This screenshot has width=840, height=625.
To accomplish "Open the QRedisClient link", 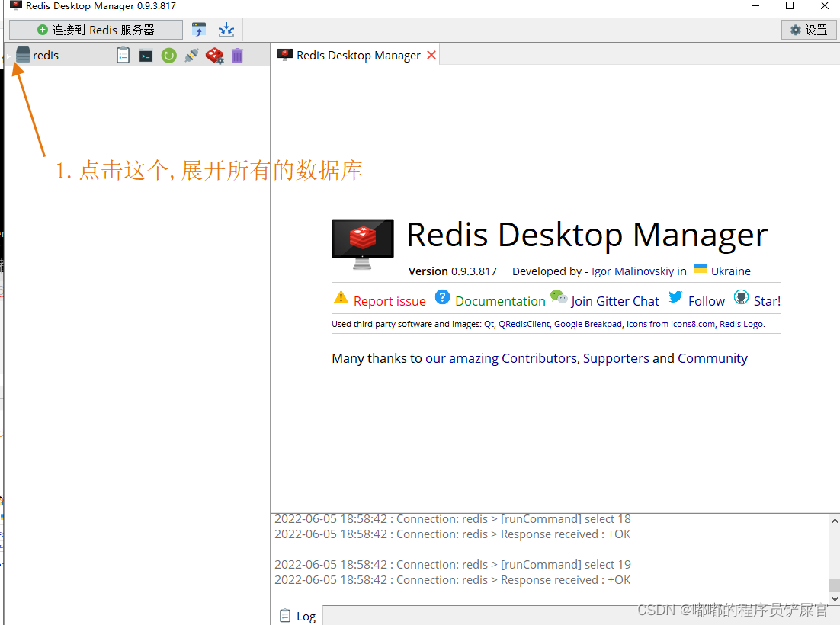I will (524, 324).
